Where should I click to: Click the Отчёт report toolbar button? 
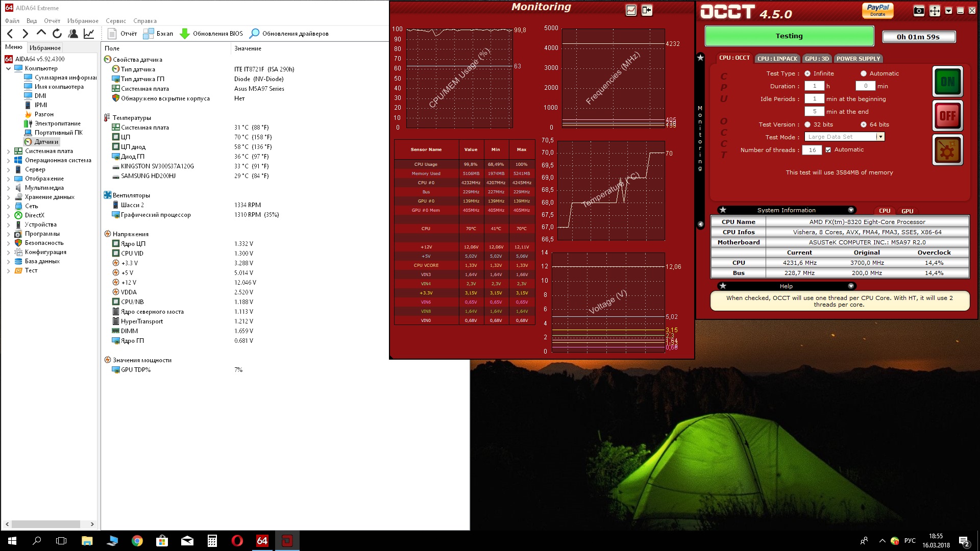tap(122, 34)
